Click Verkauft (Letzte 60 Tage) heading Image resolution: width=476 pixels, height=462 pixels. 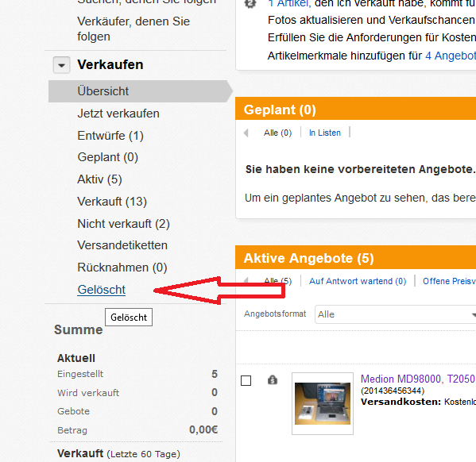[x=118, y=454]
